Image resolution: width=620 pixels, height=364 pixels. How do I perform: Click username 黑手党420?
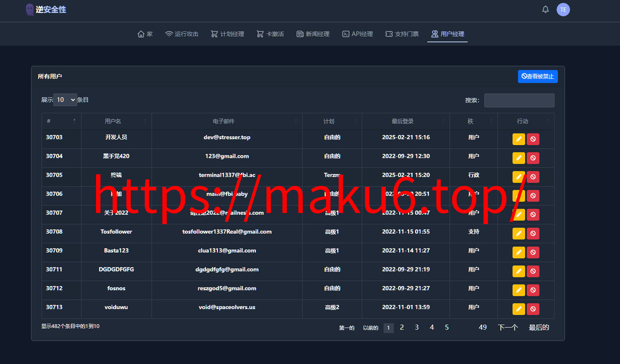(116, 156)
